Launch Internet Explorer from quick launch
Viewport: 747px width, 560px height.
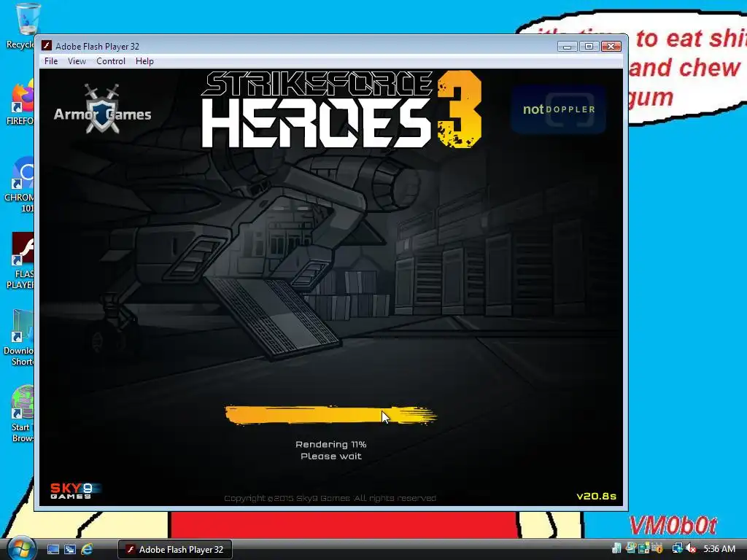click(87, 550)
